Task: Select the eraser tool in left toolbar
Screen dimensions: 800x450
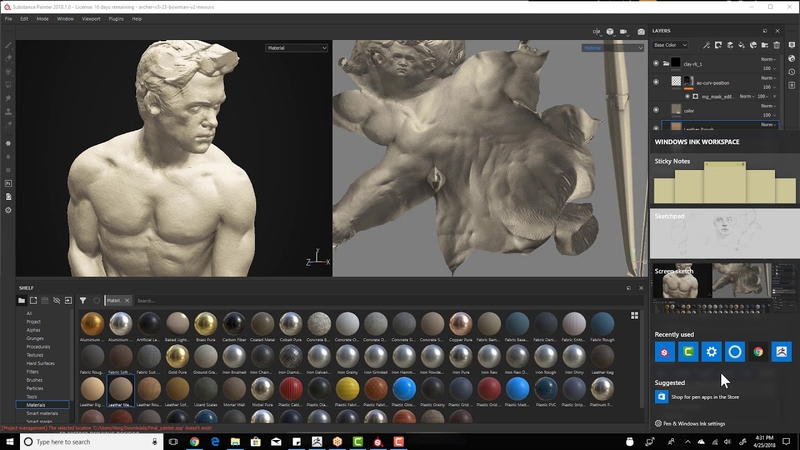Action: point(8,59)
